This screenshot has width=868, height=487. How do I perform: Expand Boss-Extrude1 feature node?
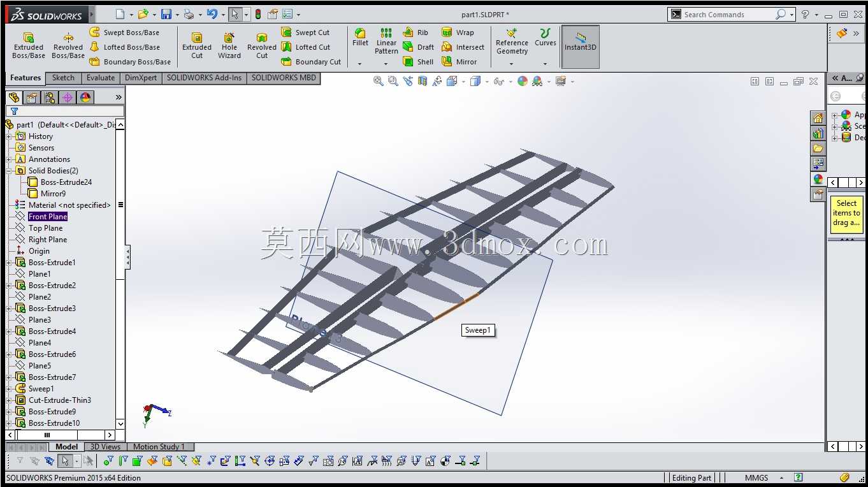pyautogui.click(x=9, y=263)
